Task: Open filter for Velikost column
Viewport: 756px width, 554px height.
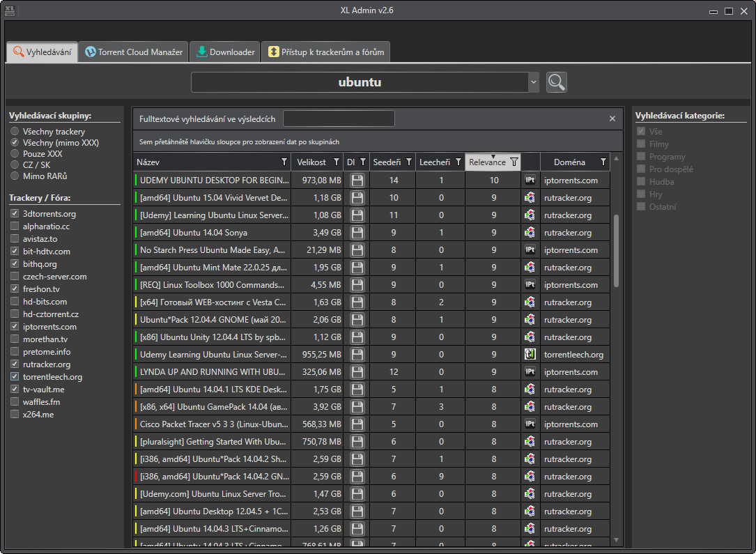Action: pyautogui.click(x=336, y=162)
